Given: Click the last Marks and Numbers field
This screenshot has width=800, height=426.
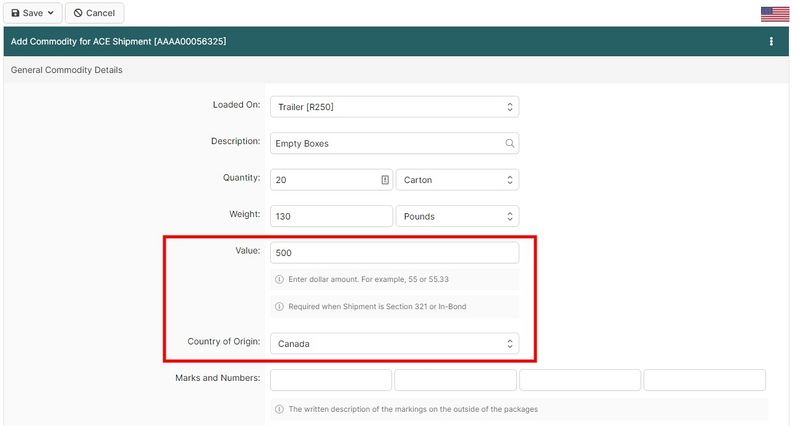Looking at the screenshot, I should [704, 380].
